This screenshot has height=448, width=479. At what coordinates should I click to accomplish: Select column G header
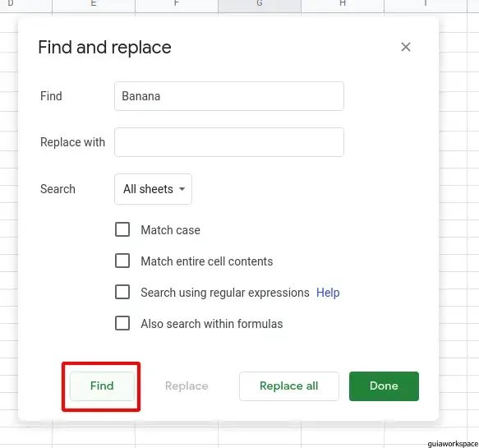260,4
